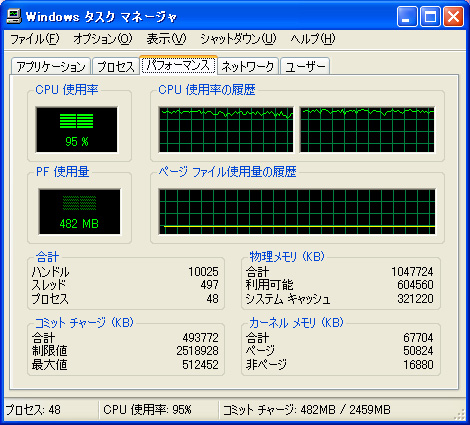470x425 pixels.
Task: Click the resize grip in status bar corner
Action: click(460, 414)
